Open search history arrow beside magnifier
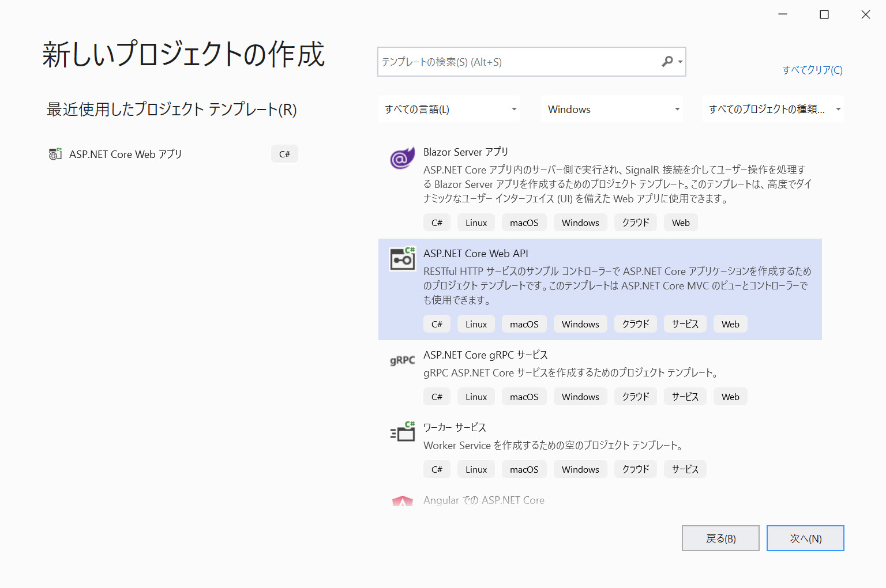The image size is (886, 588). pyautogui.click(x=681, y=62)
